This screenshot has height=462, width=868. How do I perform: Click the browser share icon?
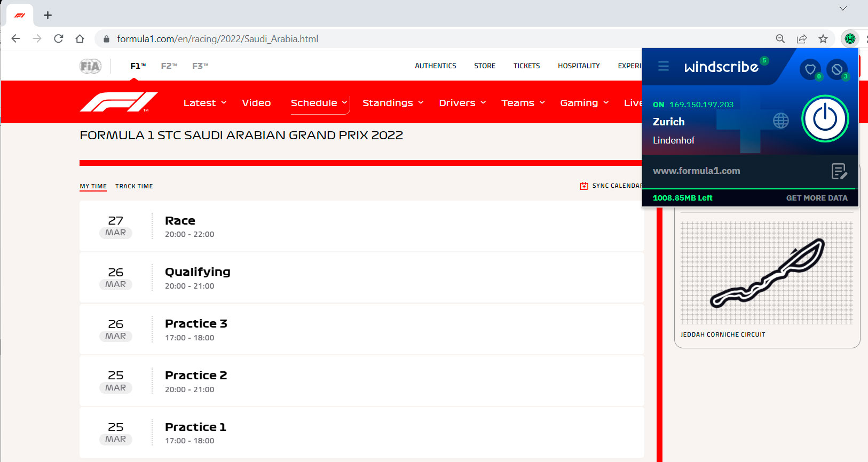tap(802, 38)
